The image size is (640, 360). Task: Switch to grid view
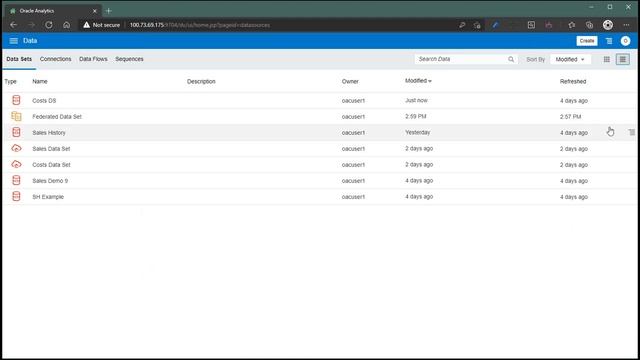click(607, 59)
